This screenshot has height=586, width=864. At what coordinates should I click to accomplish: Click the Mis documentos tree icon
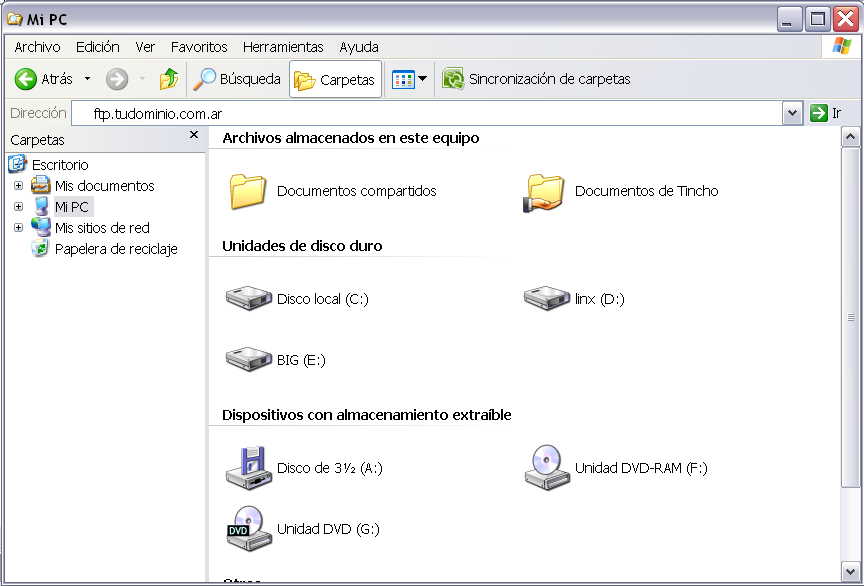(x=40, y=185)
